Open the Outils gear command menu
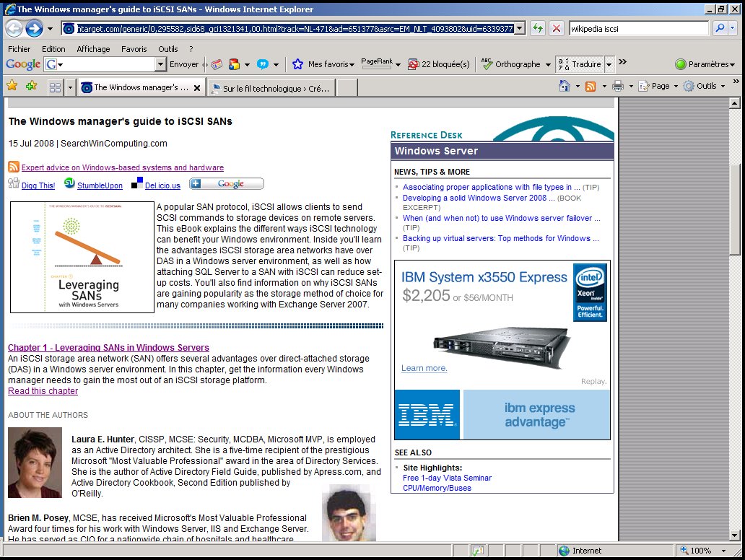Screen dimensions: 745x560 [704, 86]
